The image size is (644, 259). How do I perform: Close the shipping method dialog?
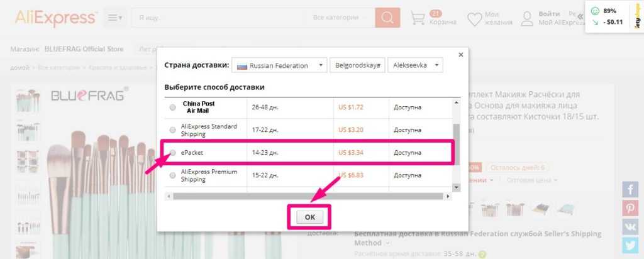click(460, 55)
